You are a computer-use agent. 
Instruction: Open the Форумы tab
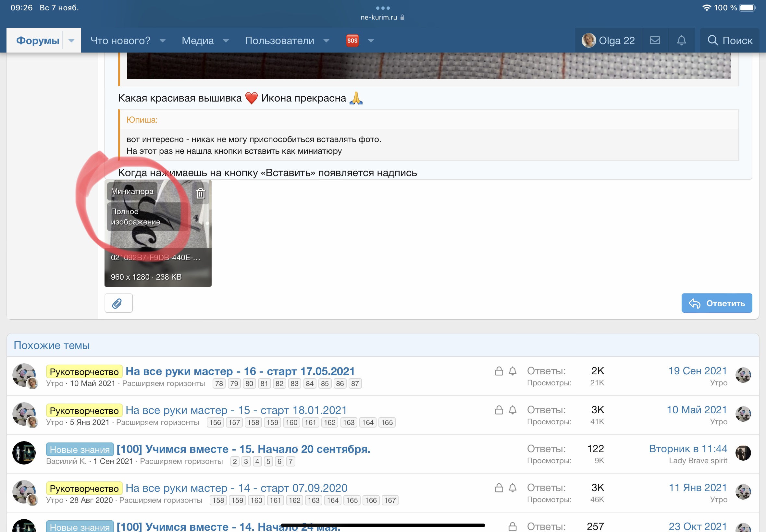pos(38,40)
